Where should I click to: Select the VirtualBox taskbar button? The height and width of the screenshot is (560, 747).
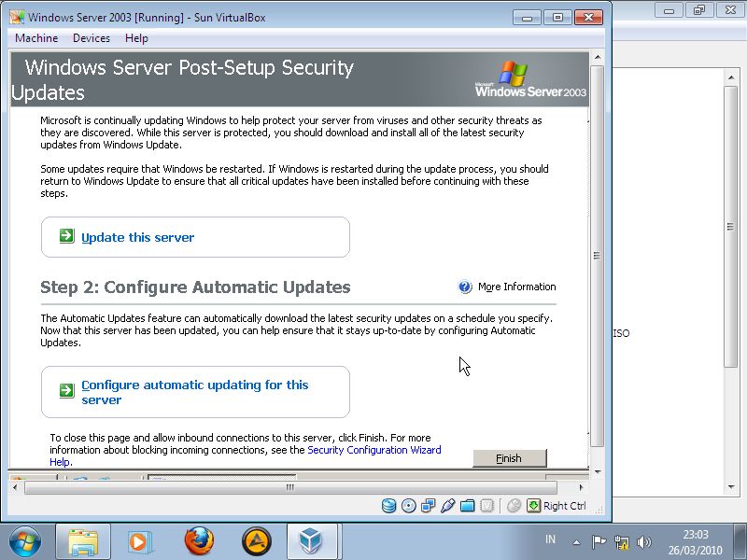pyautogui.click(x=313, y=542)
